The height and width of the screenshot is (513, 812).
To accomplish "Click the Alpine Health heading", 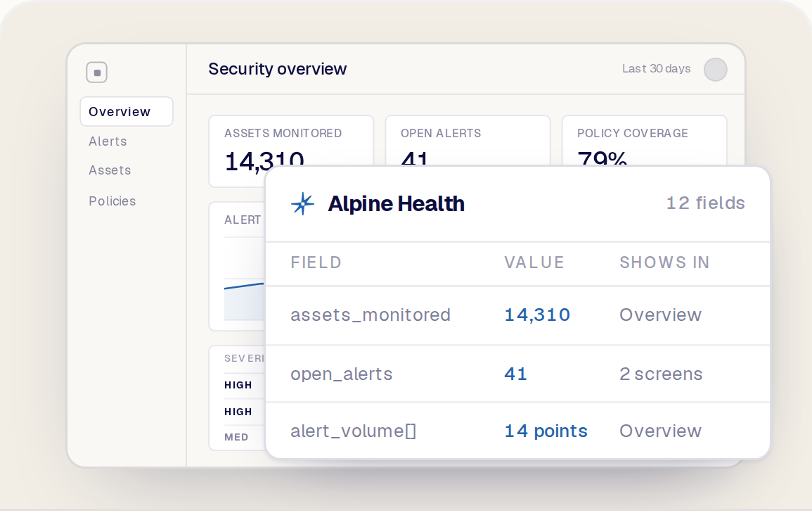I will point(397,203).
